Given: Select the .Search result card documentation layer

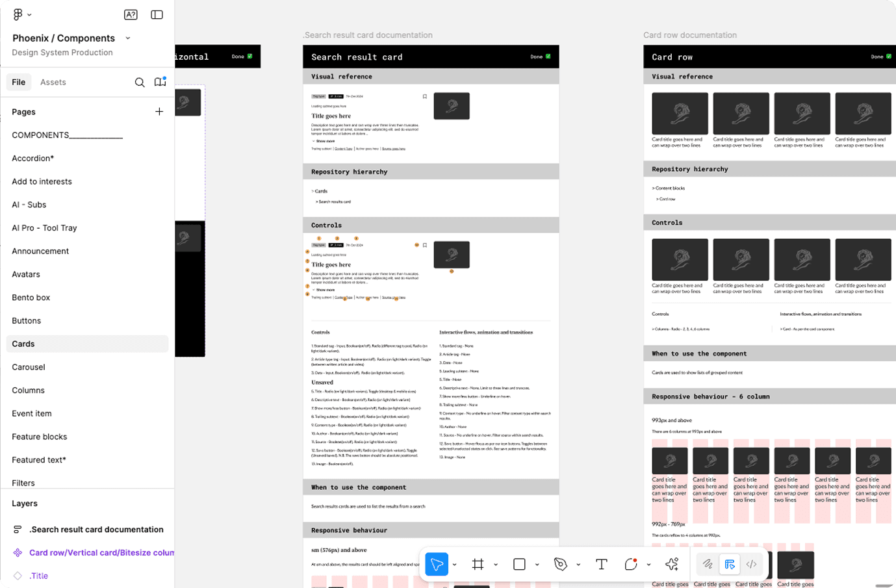Looking at the screenshot, I should click(x=96, y=530).
